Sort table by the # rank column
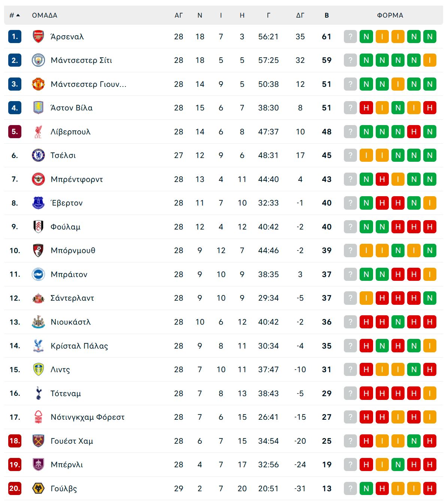Image resolution: width=448 pixels, height=501 pixels. 14,15
